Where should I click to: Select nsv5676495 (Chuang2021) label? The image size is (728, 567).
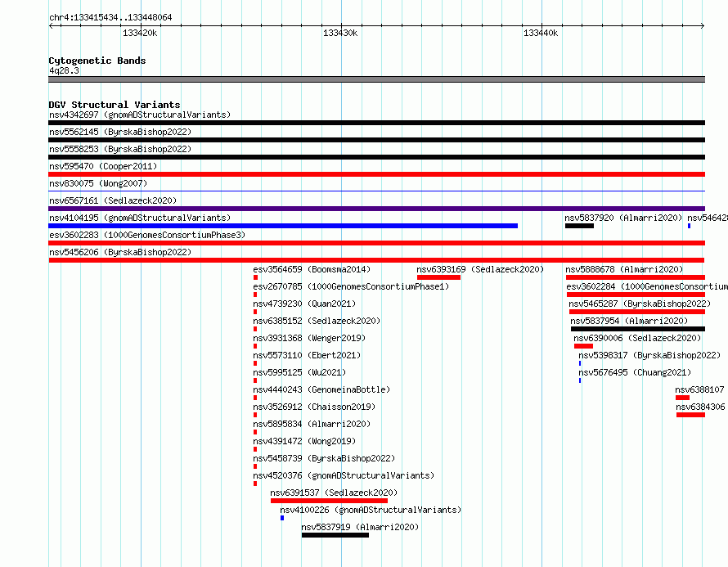point(635,372)
